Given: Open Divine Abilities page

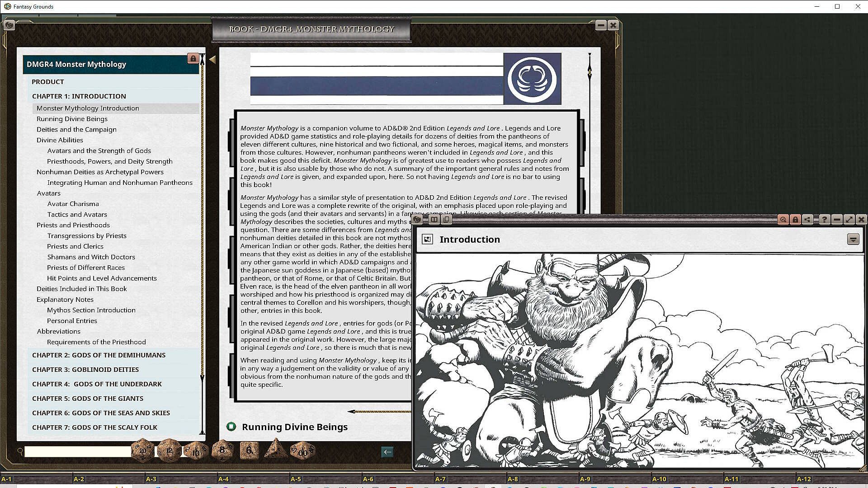Looking at the screenshot, I should (60, 140).
